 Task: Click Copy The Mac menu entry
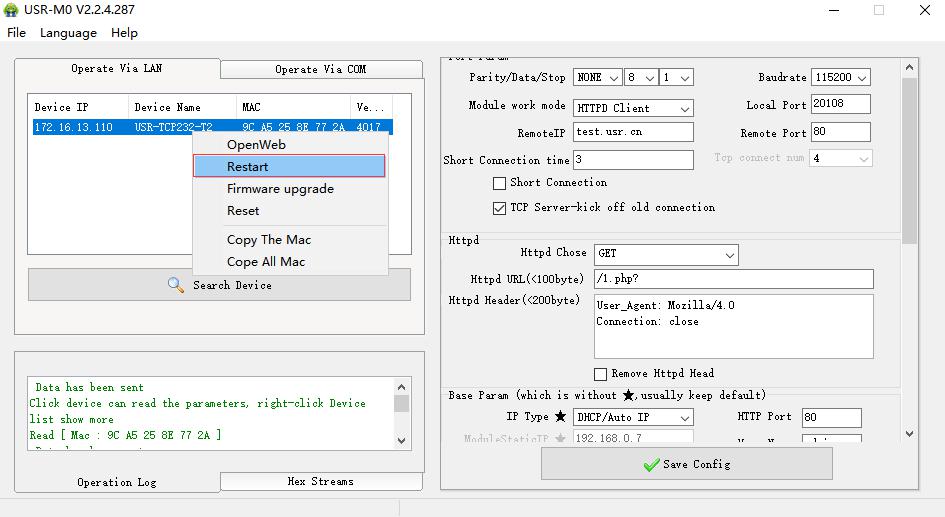[x=290, y=240]
